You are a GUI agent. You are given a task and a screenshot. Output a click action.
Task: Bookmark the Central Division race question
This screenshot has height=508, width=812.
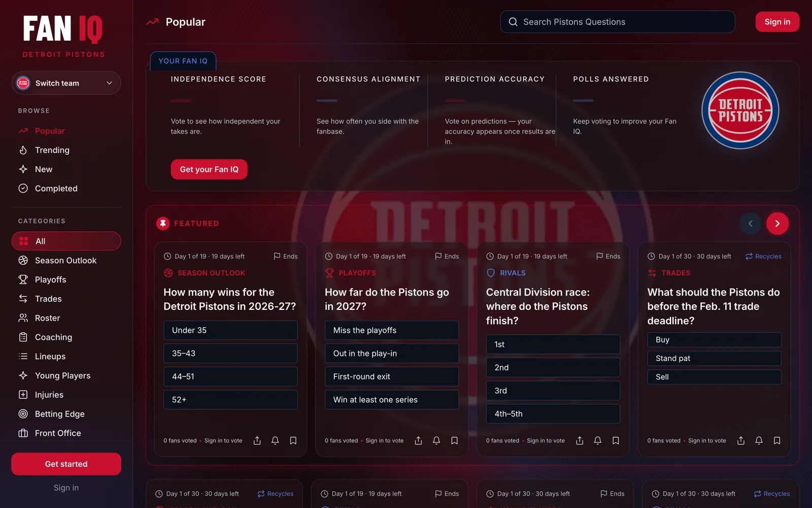tap(616, 440)
